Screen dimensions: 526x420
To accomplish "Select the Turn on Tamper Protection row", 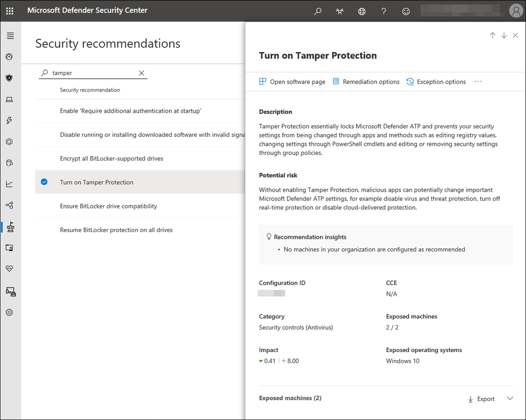I will tap(140, 182).
